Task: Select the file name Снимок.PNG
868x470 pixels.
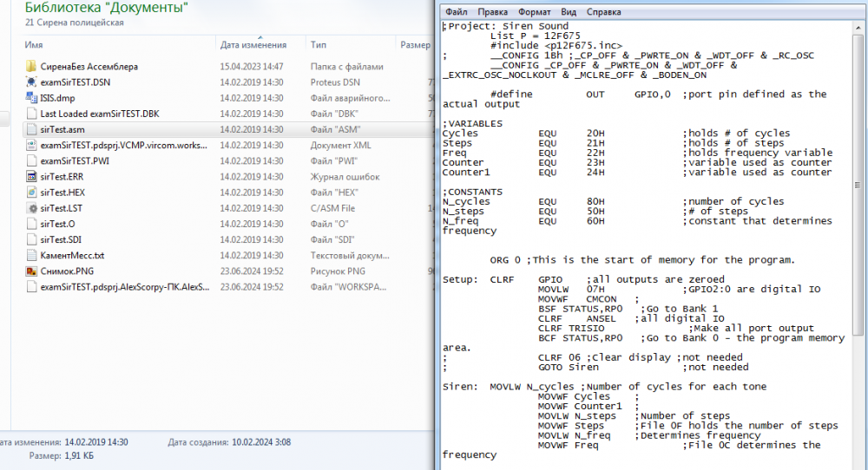Action: [67, 271]
